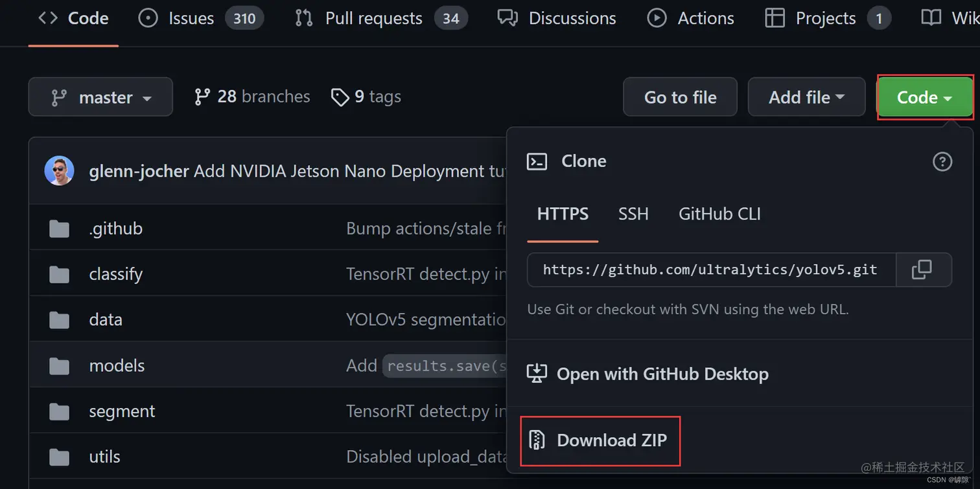Click the folder icon beside segment
Viewport: 980px width, 489px height.
click(59, 411)
